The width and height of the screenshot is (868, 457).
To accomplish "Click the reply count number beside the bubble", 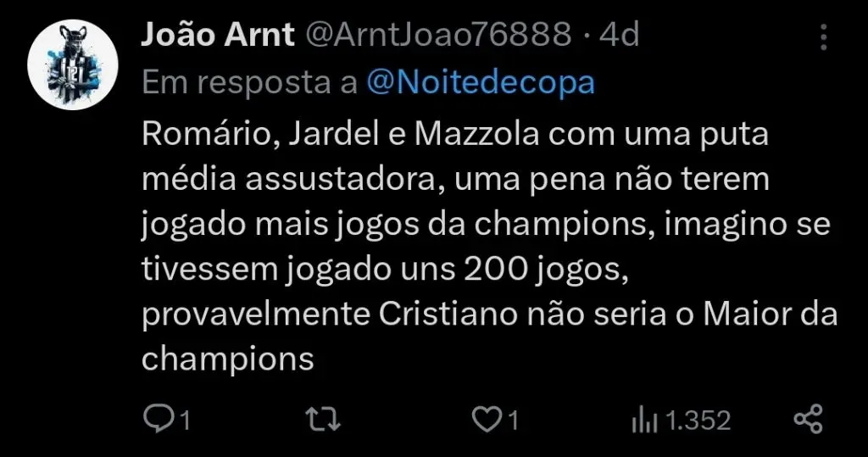I will [x=183, y=420].
